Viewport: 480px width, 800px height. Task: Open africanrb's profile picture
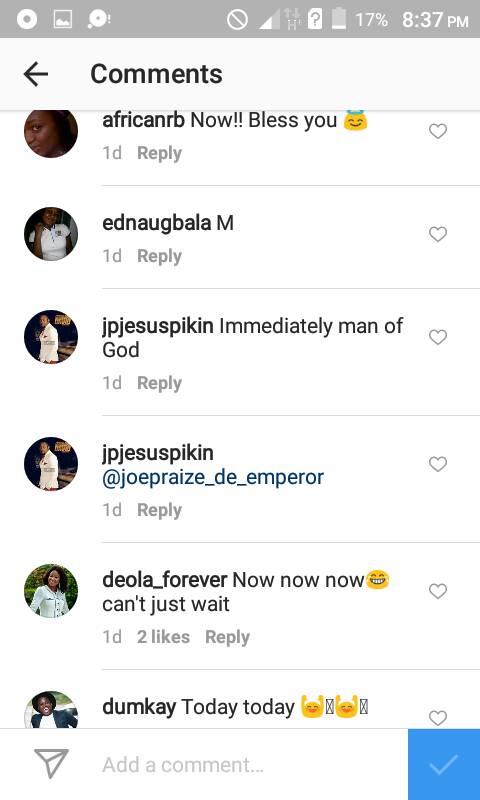[51, 132]
